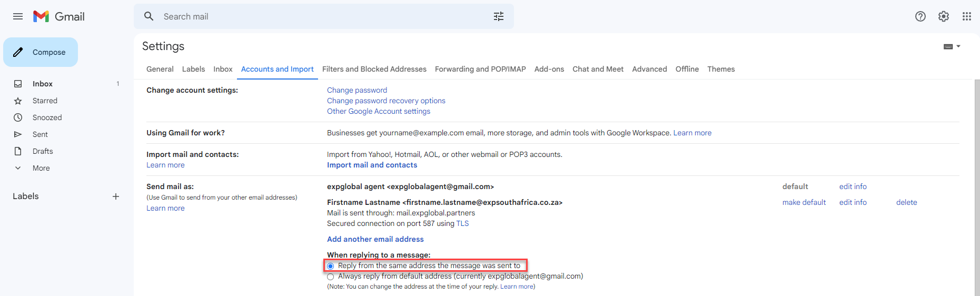Delete the expsouthafrica send-as address
980x296 pixels.
906,202
